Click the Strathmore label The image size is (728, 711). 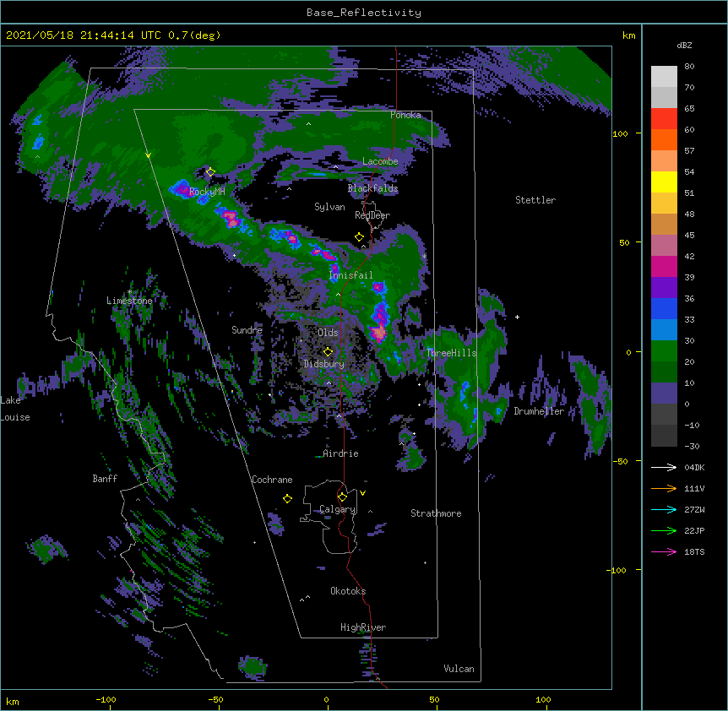[436, 513]
